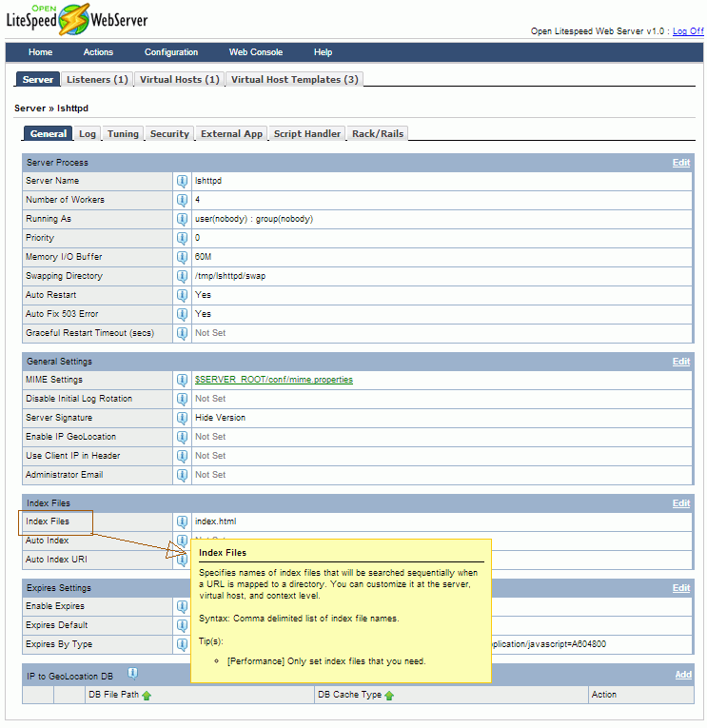Click the index.html value
The image size is (707, 728).
click(215, 521)
